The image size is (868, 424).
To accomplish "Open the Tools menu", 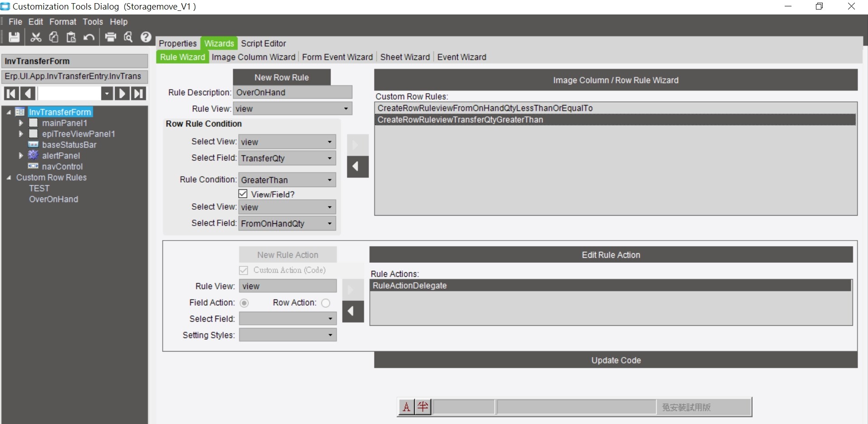I will pyautogui.click(x=93, y=22).
